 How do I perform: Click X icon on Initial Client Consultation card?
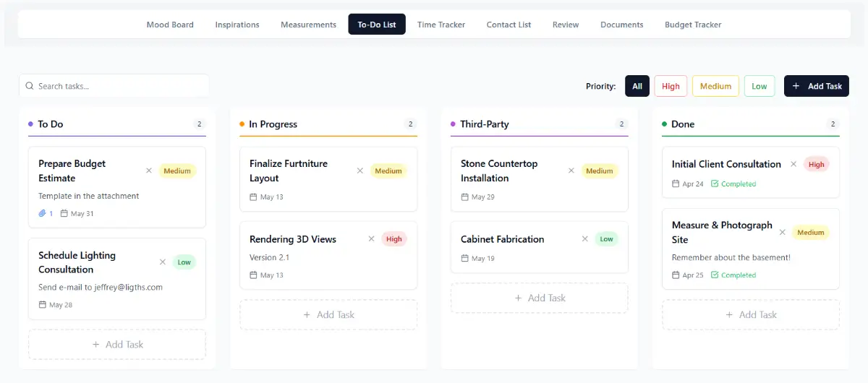coord(793,164)
